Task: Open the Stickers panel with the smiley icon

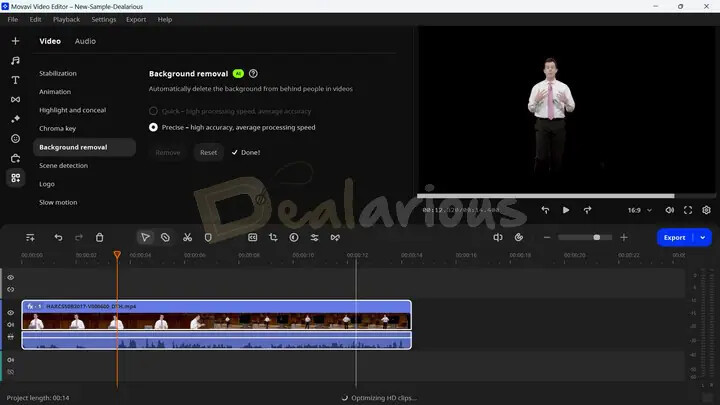Action: pos(15,139)
